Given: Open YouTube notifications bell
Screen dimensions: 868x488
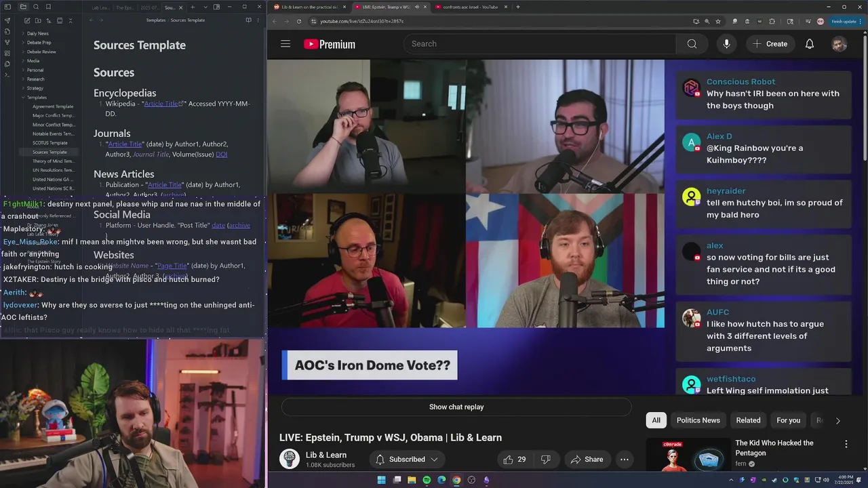Looking at the screenshot, I should pyautogui.click(x=810, y=44).
